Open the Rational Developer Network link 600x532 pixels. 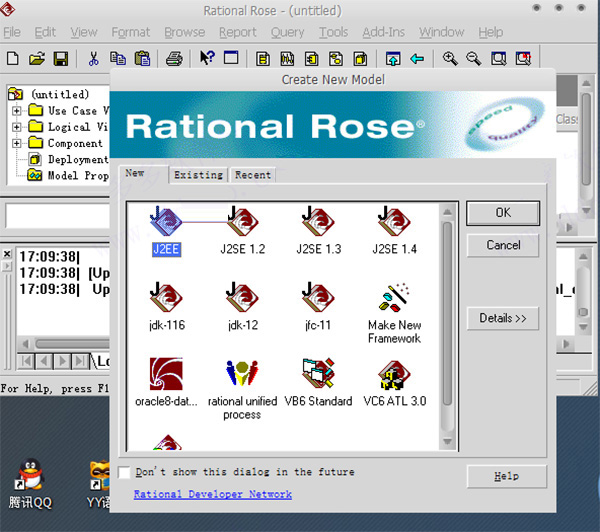pos(212,494)
